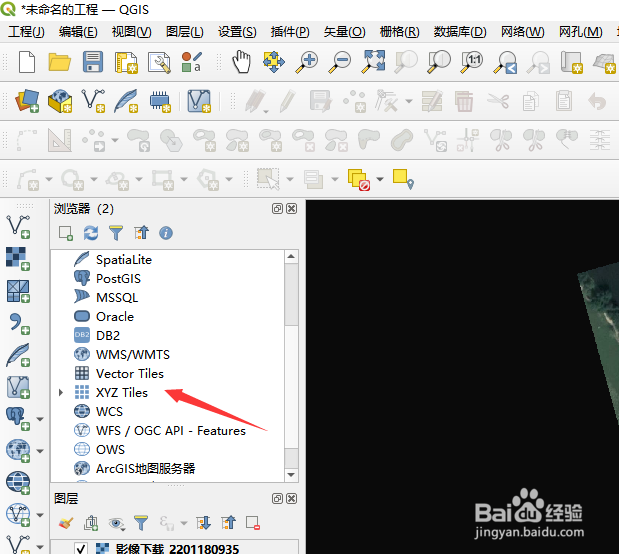This screenshot has width=619, height=554.
Task: Click Zoom to native resolution 1:1 icon
Action: [x=472, y=62]
